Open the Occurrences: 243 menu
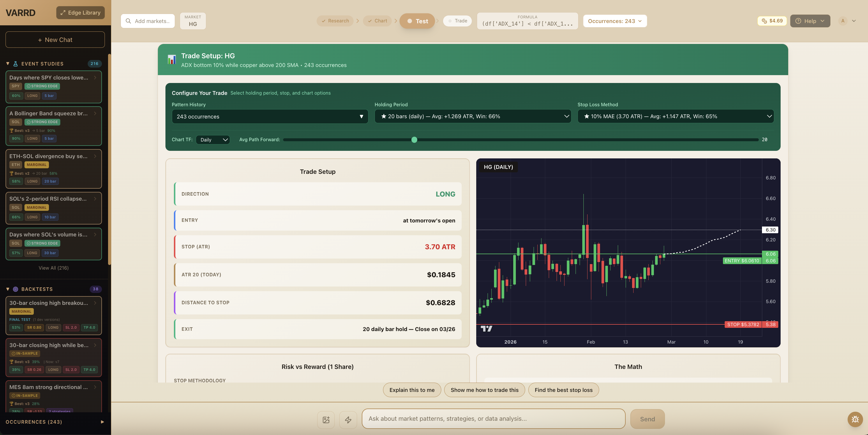This screenshot has height=435, width=868. (x=614, y=21)
